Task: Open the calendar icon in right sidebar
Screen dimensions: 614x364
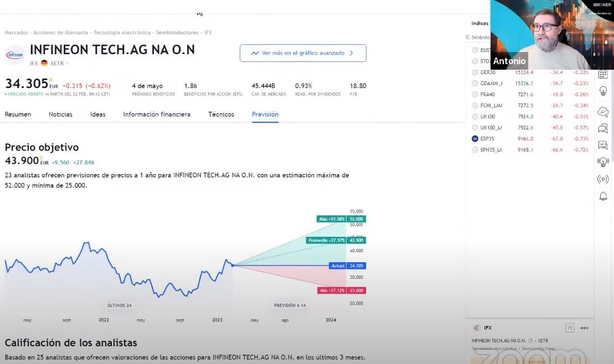Action: point(603,75)
